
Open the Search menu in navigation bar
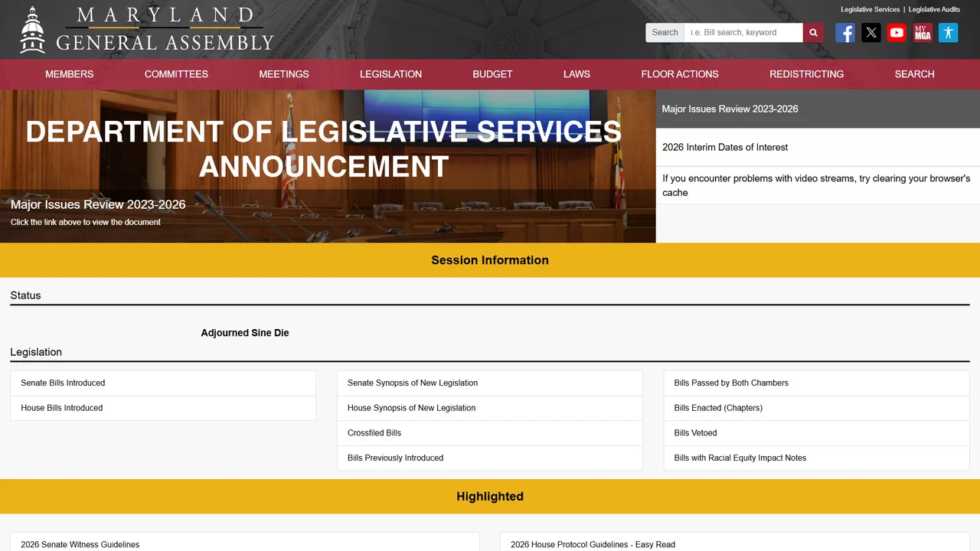(914, 74)
